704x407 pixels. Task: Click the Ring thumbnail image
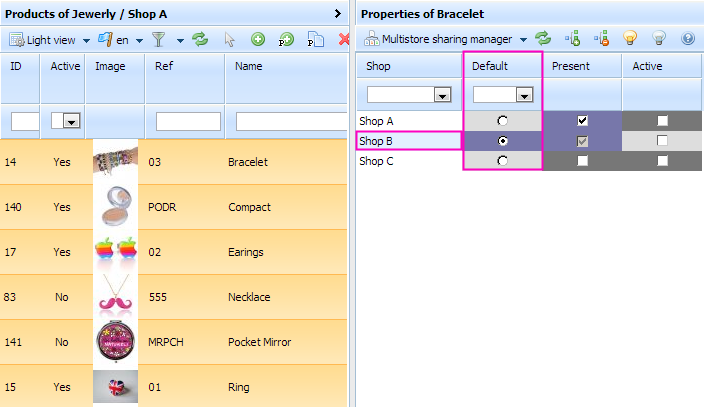115,387
